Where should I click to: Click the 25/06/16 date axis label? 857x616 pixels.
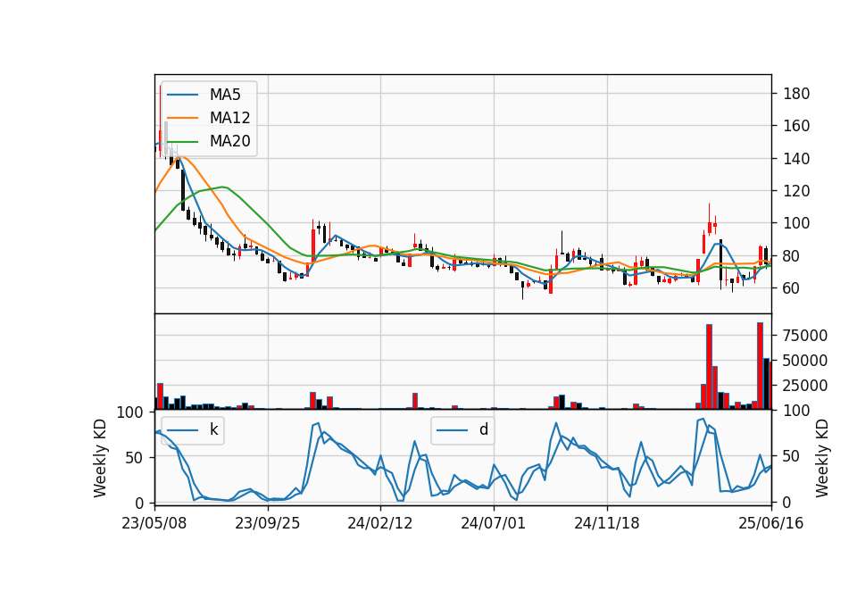pyautogui.click(x=771, y=523)
